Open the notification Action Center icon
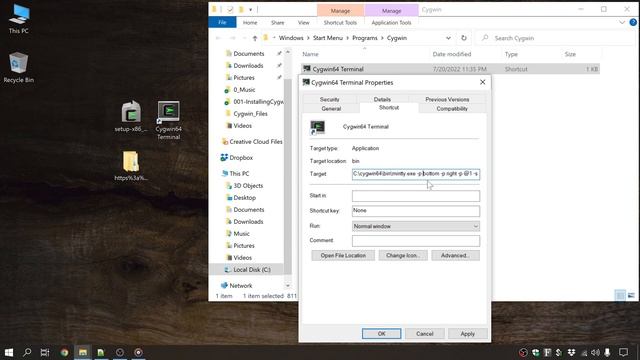Viewport: 640px width, 360px height. pos(623,352)
